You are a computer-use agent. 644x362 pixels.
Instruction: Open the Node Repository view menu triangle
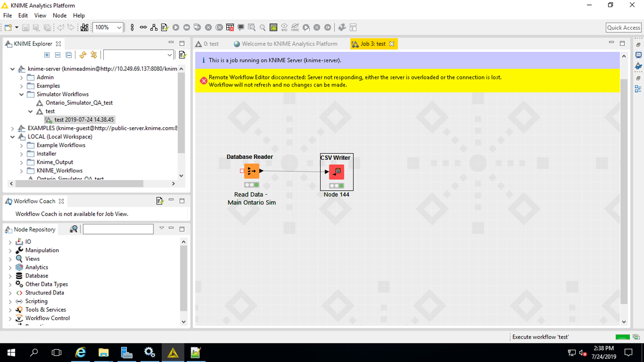[162, 228]
